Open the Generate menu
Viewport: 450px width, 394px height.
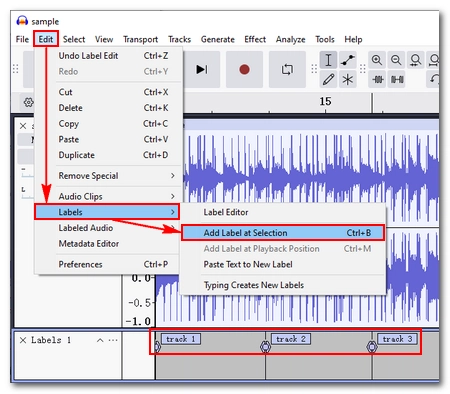point(218,39)
